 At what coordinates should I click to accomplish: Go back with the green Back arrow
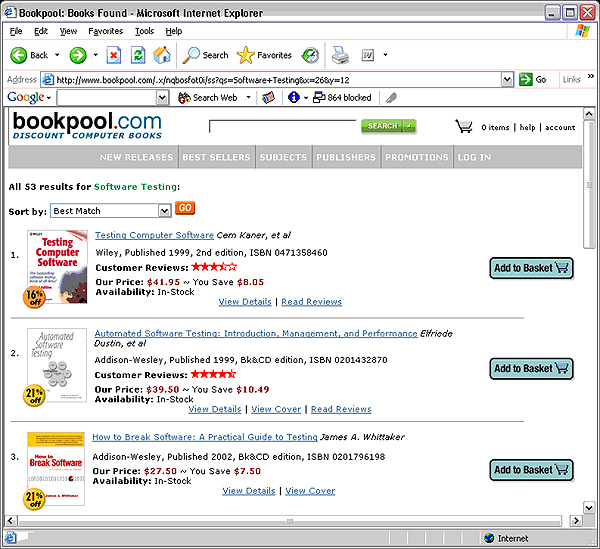click(18, 55)
